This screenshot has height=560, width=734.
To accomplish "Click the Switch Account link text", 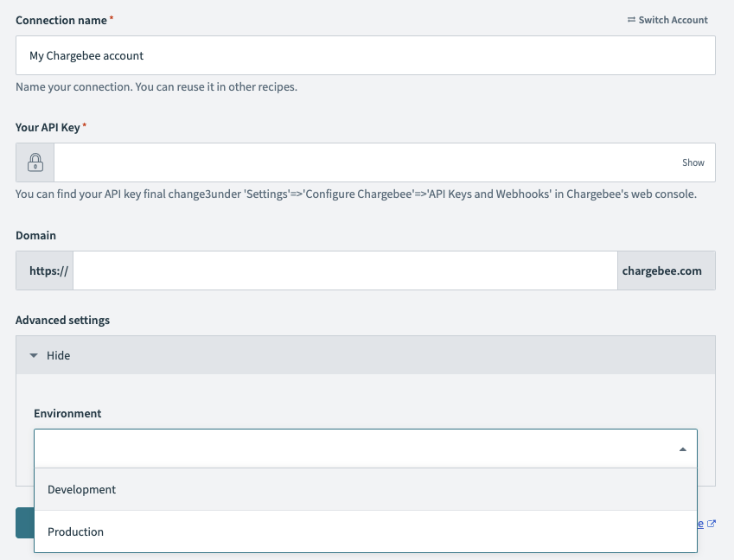I will point(673,20).
